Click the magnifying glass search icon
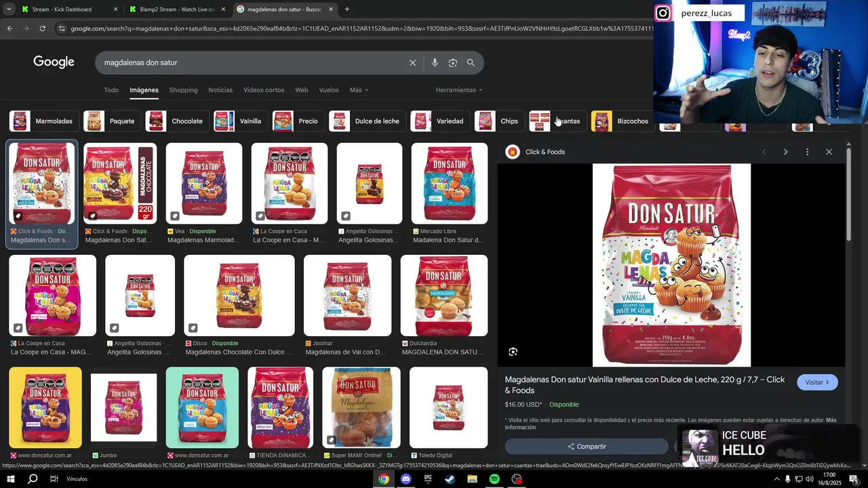 click(x=471, y=62)
